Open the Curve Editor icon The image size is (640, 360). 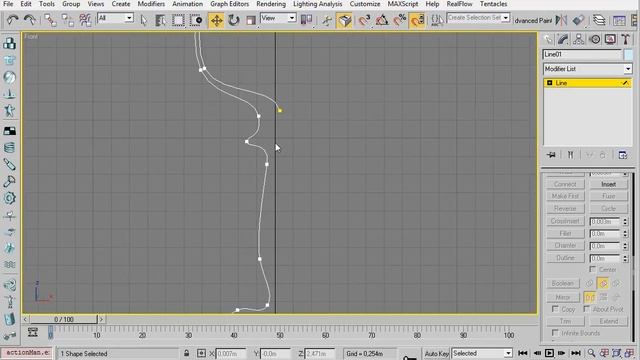(619, 20)
